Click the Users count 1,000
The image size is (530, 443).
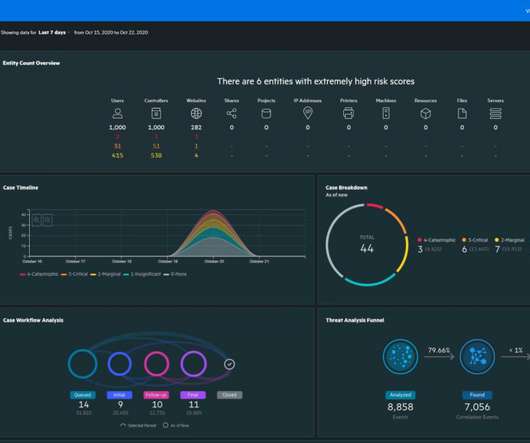(x=117, y=127)
